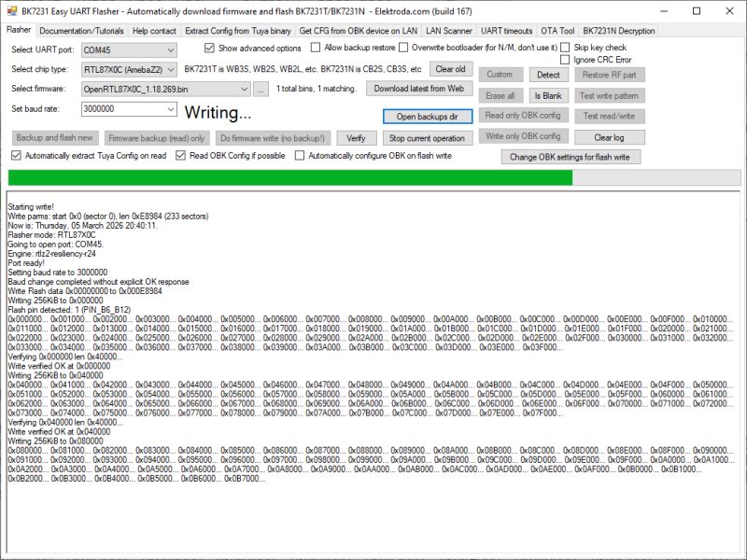Uncheck Read OBK Config if possible

182,156
